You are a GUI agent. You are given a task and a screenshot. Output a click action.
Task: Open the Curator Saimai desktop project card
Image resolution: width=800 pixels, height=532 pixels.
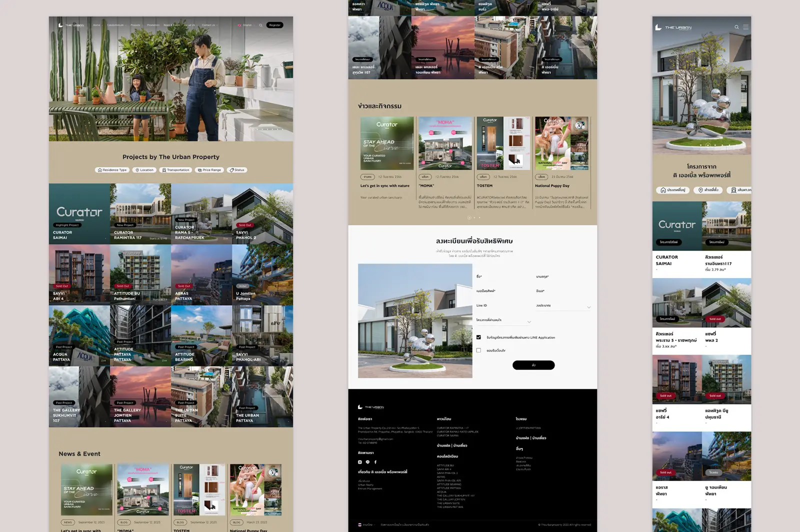(79, 213)
